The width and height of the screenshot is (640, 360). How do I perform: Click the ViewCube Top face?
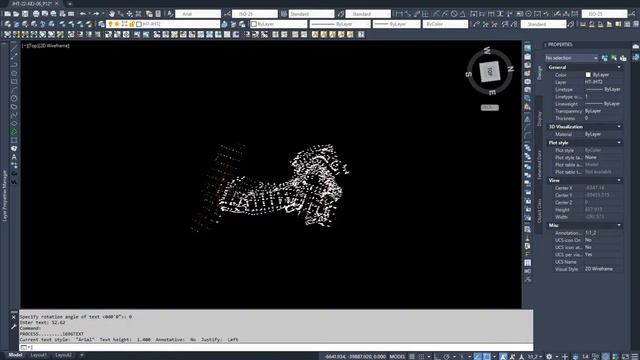(x=489, y=72)
